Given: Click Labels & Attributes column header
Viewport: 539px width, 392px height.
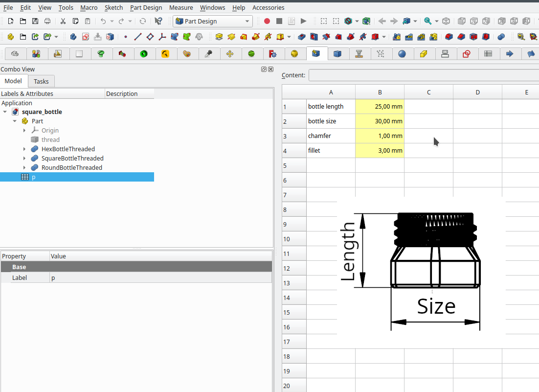Looking at the screenshot, I should (x=52, y=93).
